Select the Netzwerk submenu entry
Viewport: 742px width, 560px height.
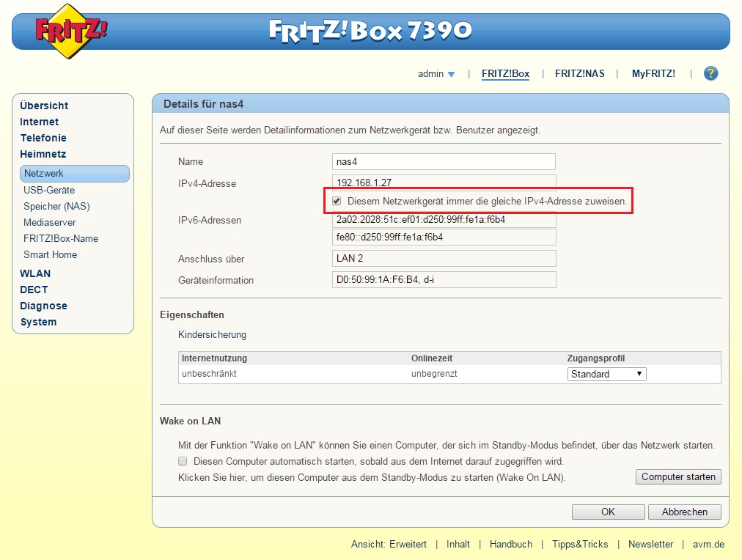(x=75, y=174)
